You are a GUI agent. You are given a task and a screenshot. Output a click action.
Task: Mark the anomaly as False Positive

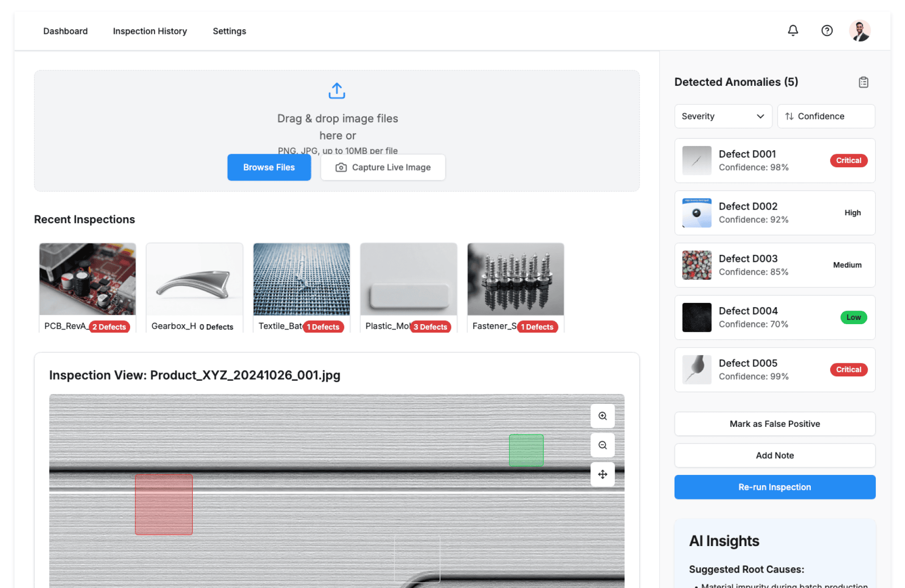[x=774, y=424]
